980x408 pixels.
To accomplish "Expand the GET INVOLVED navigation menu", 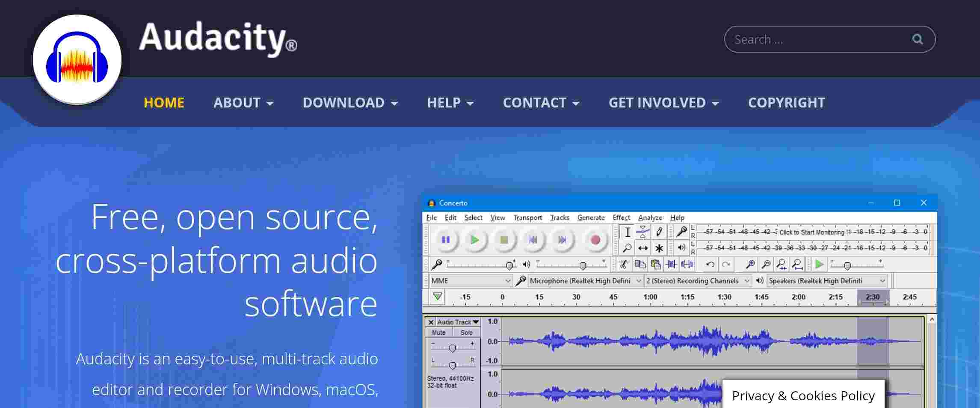I will pyautogui.click(x=664, y=103).
